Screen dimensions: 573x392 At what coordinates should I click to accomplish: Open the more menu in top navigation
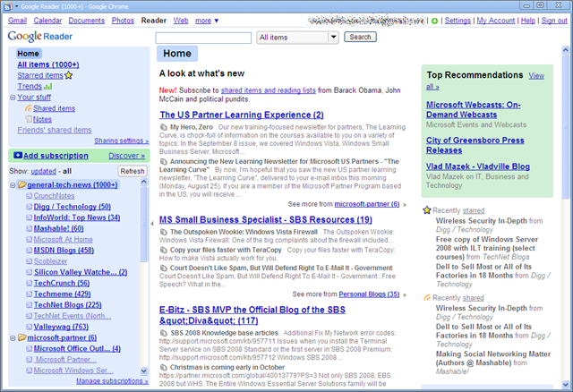207,21
